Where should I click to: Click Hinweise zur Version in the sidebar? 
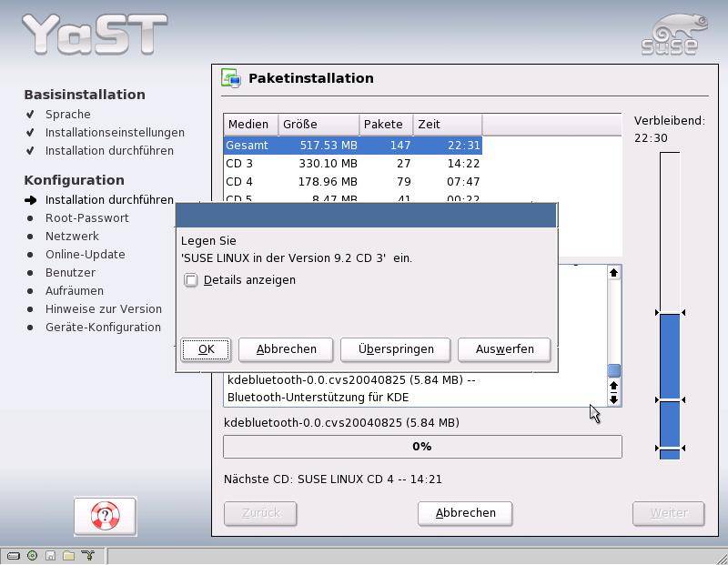point(104,308)
